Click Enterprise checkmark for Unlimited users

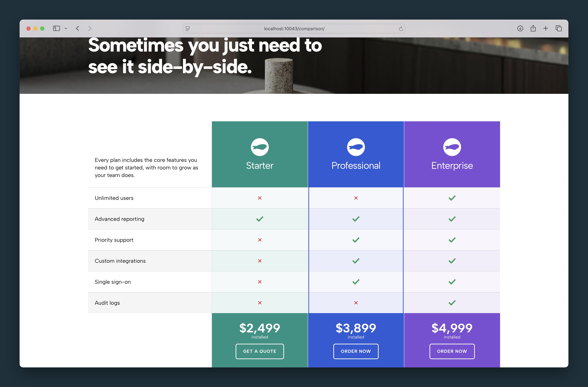452,198
